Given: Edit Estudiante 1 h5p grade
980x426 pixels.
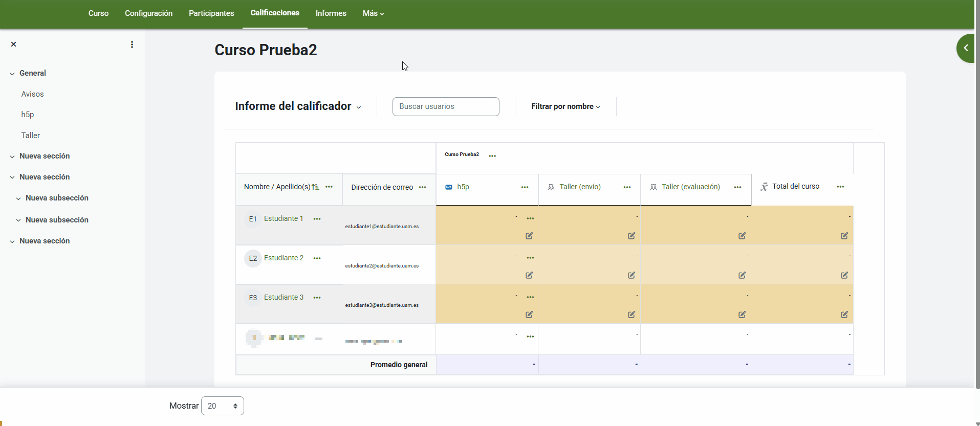Looking at the screenshot, I should 529,236.
